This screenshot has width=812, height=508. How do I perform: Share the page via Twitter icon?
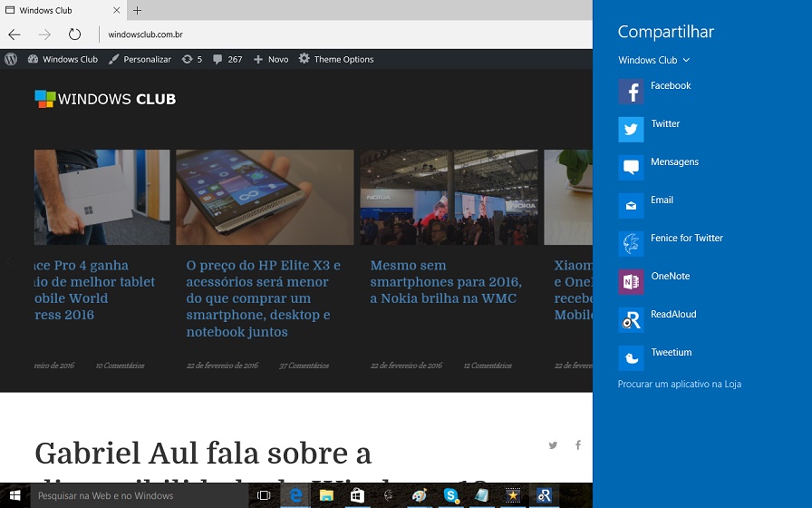click(x=631, y=130)
